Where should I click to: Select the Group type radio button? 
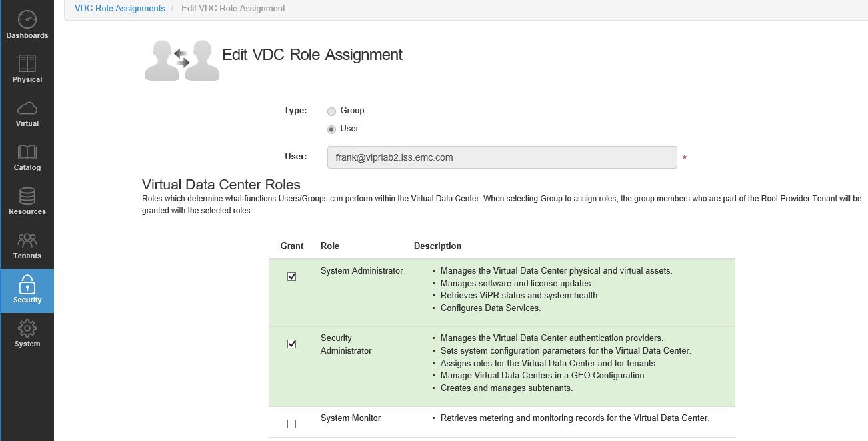tap(331, 111)
